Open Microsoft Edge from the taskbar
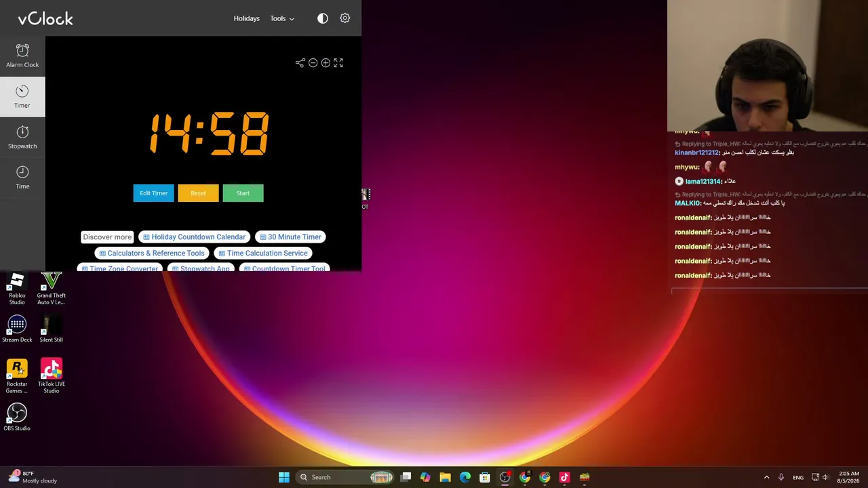The image size is (868, 488). coord(465,477)
